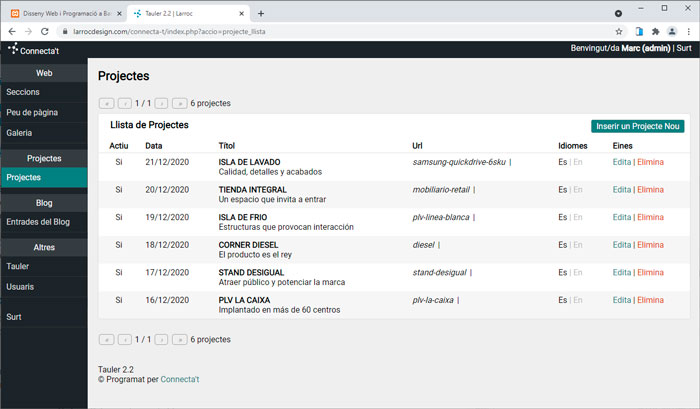
Task: Bookmark page with star icon
Action: pos(619,32)
